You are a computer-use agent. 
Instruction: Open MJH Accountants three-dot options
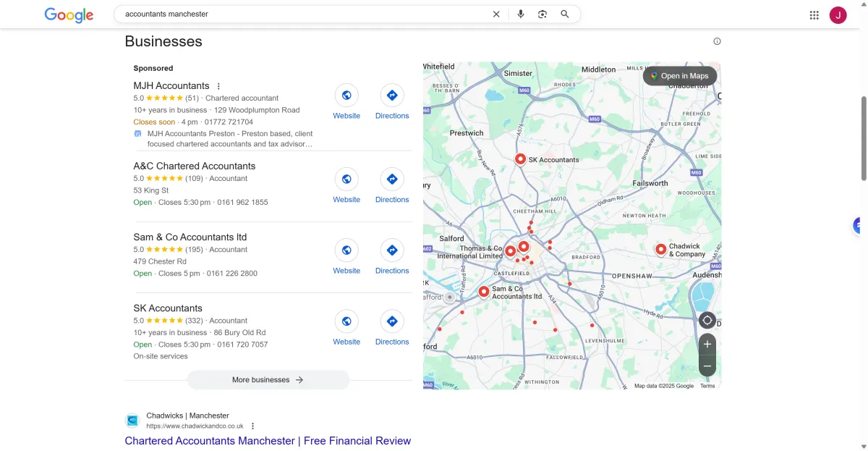pos(218,86)
